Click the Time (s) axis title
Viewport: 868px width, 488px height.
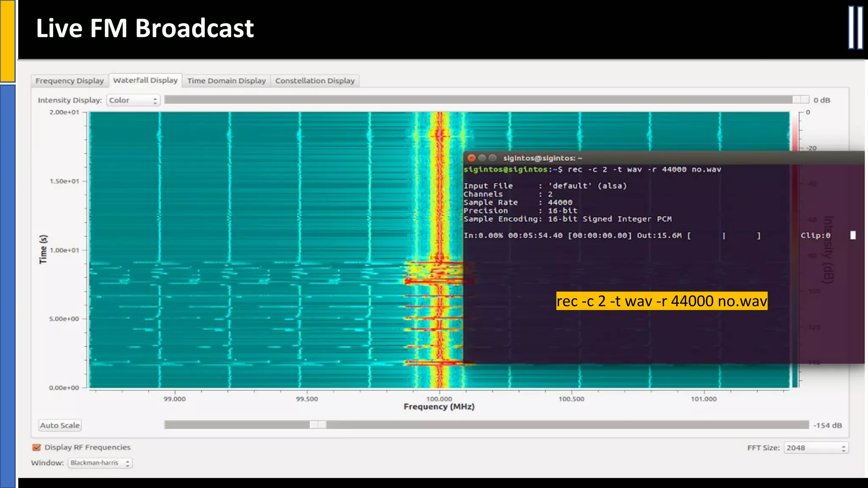pos(43,249)
